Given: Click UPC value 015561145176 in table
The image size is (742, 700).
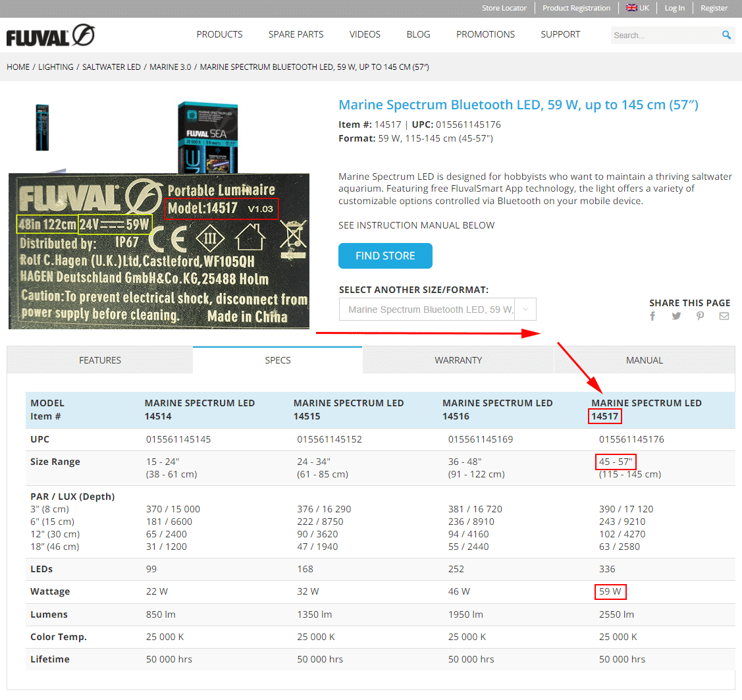Looking at the screenshot, I should [x=631, y=440].
